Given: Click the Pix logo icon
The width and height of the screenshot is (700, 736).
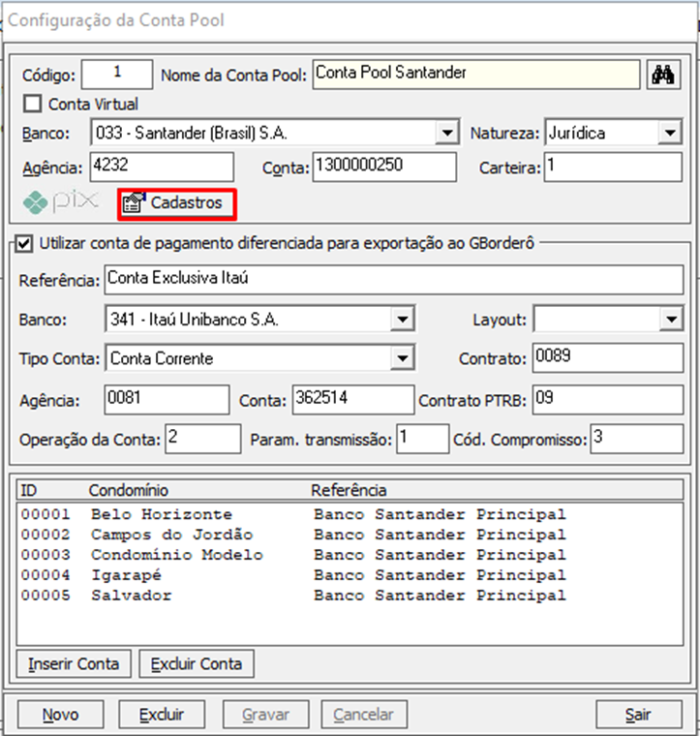Looking at the screenshot, I should click(61, 202).
